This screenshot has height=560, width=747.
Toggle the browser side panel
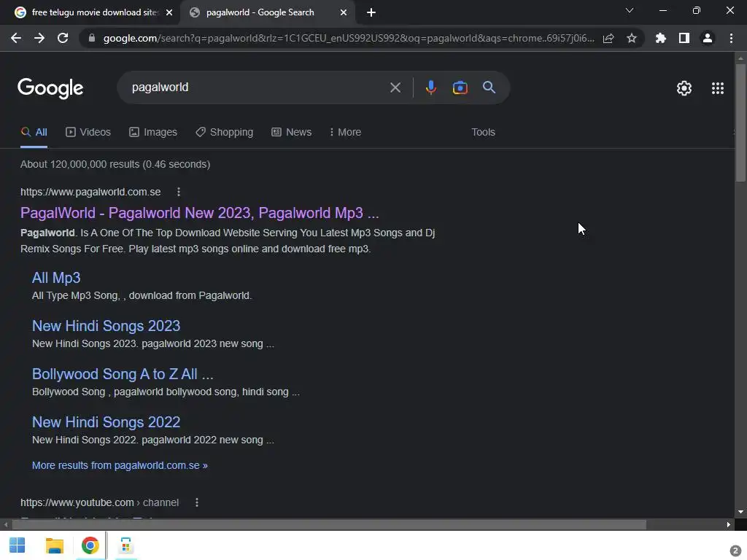pyautogui.click(x=684, y=38)
